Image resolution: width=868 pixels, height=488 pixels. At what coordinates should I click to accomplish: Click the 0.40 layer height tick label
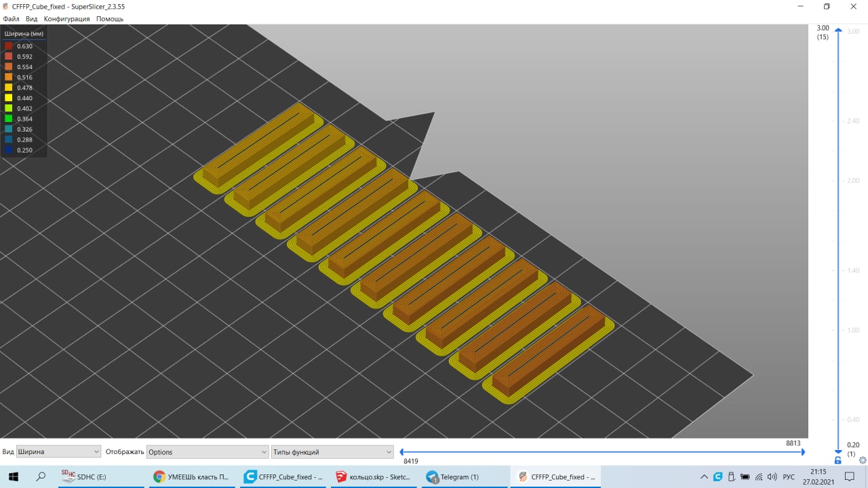[x=852, y=420]
